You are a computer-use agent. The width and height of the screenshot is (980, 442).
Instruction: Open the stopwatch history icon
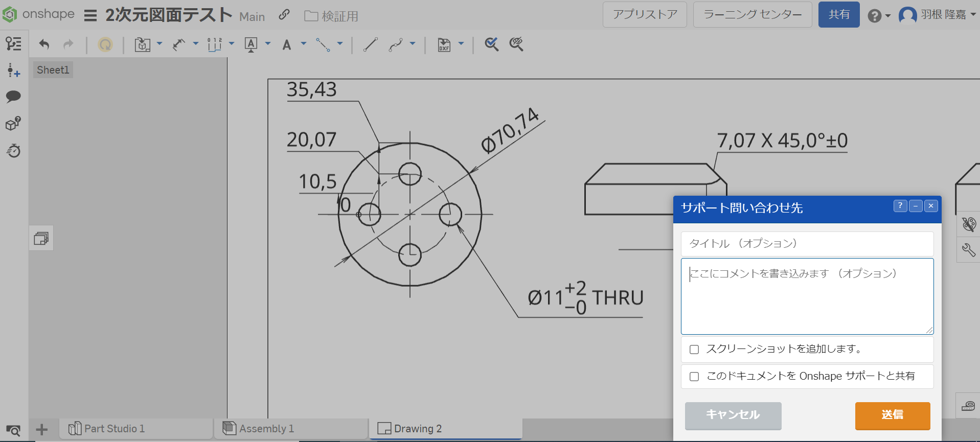[14, 151]
